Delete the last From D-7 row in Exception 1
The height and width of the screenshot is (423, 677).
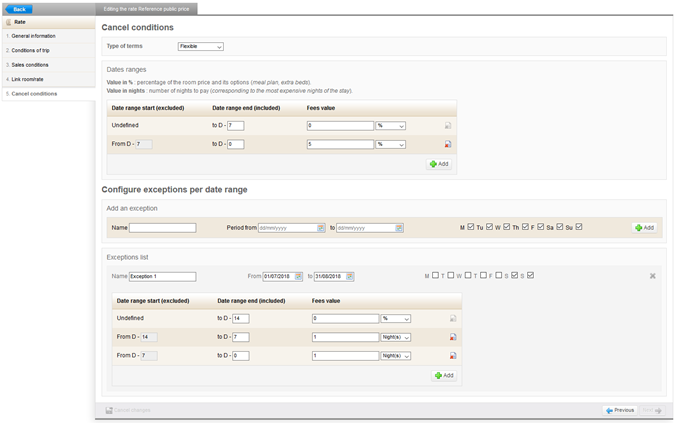tap(453, 355)
